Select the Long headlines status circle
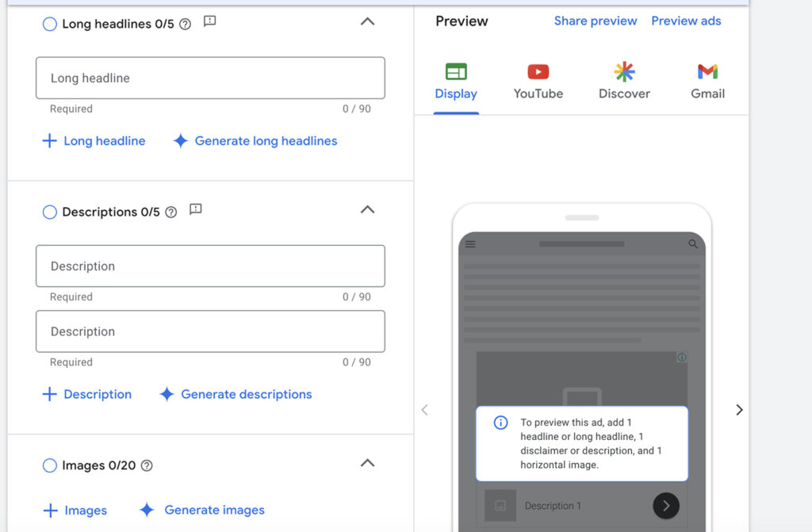Image resolution: width=812 pixels, height=532 pixels. pyautogui.click(x=49, y=24)
